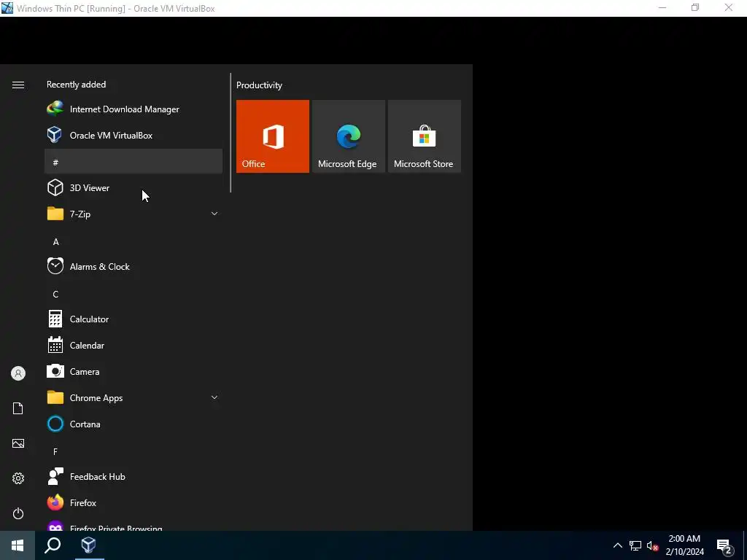This screenshot has width=747, height=560.
Task: Launch the Camera app
Action: click(x=133, y=371)
